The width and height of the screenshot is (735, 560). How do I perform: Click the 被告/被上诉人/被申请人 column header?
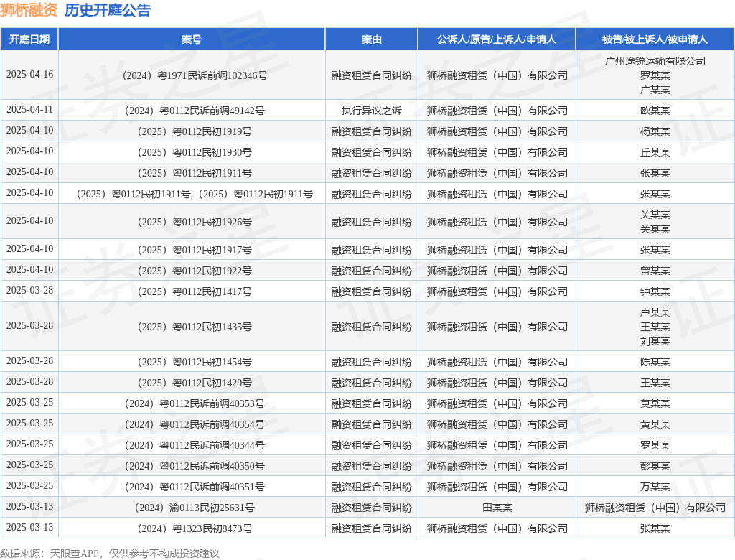[x=655, y=39]
